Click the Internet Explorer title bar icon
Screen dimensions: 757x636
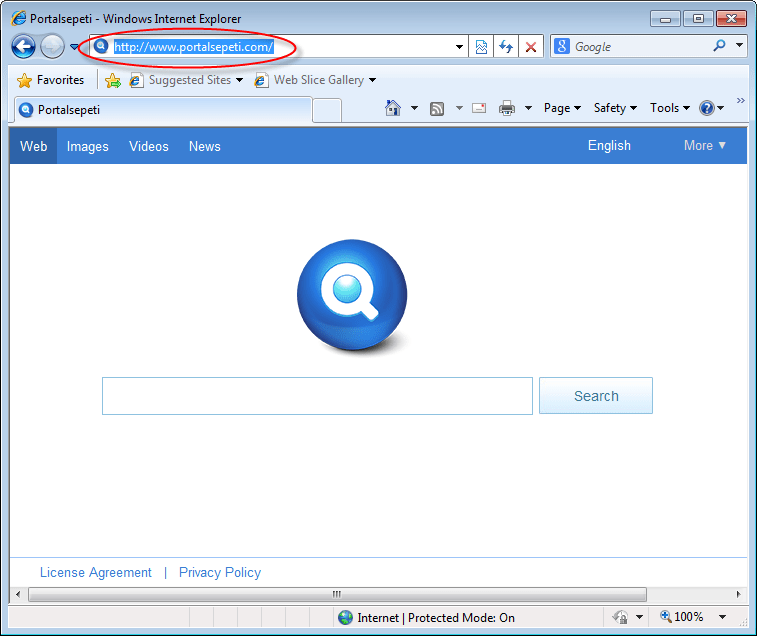18,18
